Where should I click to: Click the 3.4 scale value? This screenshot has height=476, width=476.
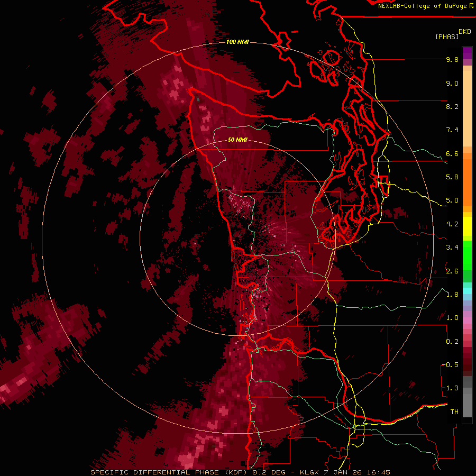(x=452, y=248)
